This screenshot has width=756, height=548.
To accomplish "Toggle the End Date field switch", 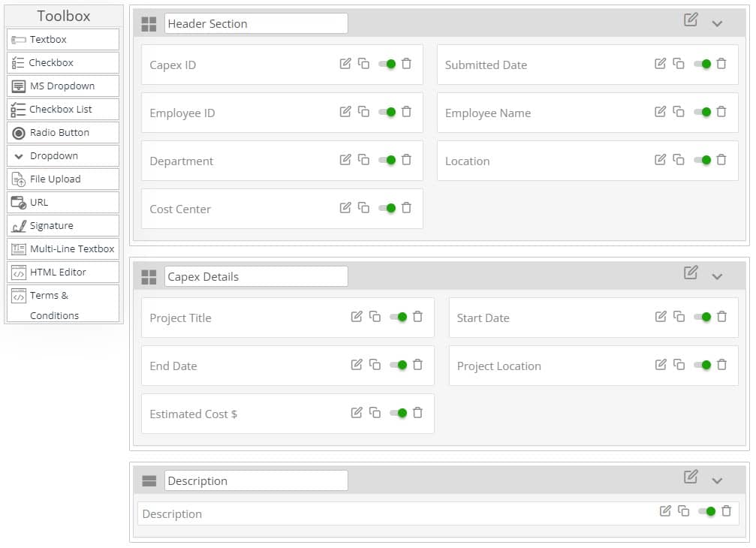I will pos(398,365).
